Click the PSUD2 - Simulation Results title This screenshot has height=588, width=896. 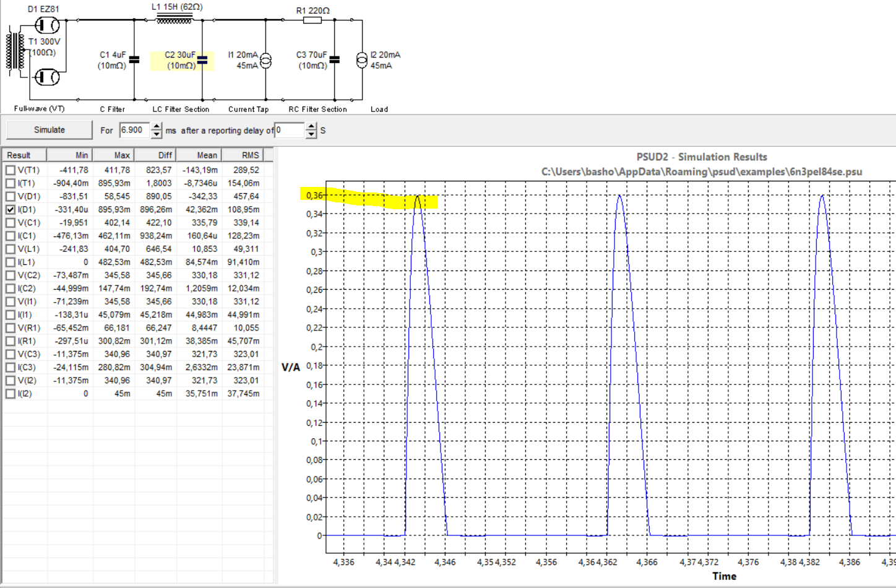coord(702,157)
